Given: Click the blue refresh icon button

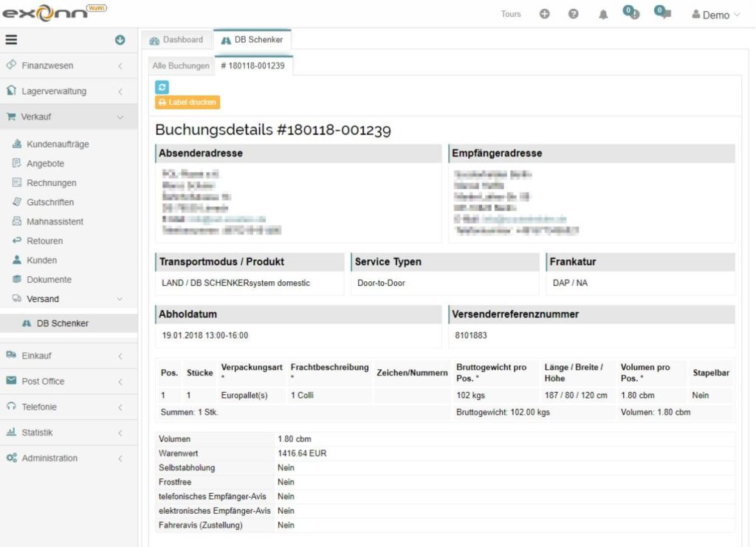Looking at the screenshot, I should pos(162,87).
